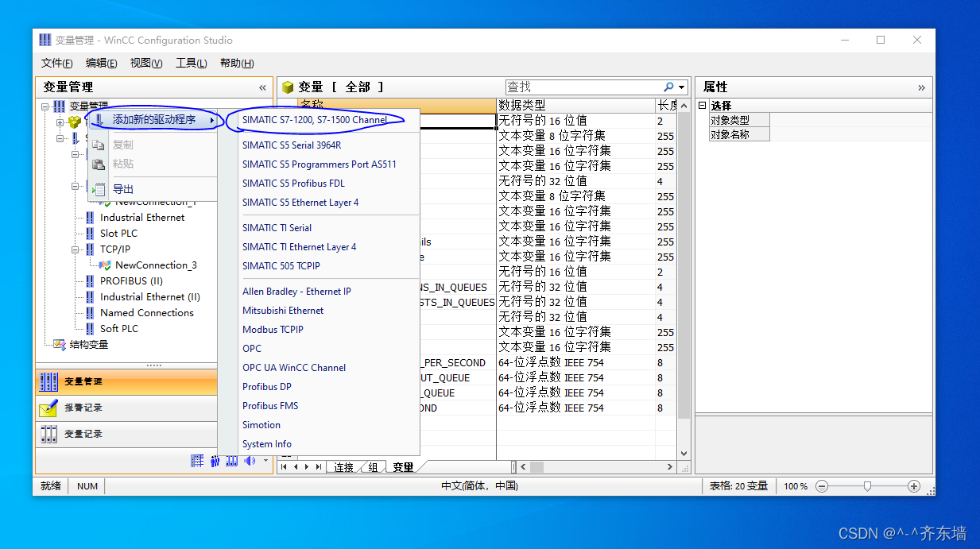This screenshot has height=549, width=980.
Task: Open the 变量记录 navigation button
Action: 127,434
